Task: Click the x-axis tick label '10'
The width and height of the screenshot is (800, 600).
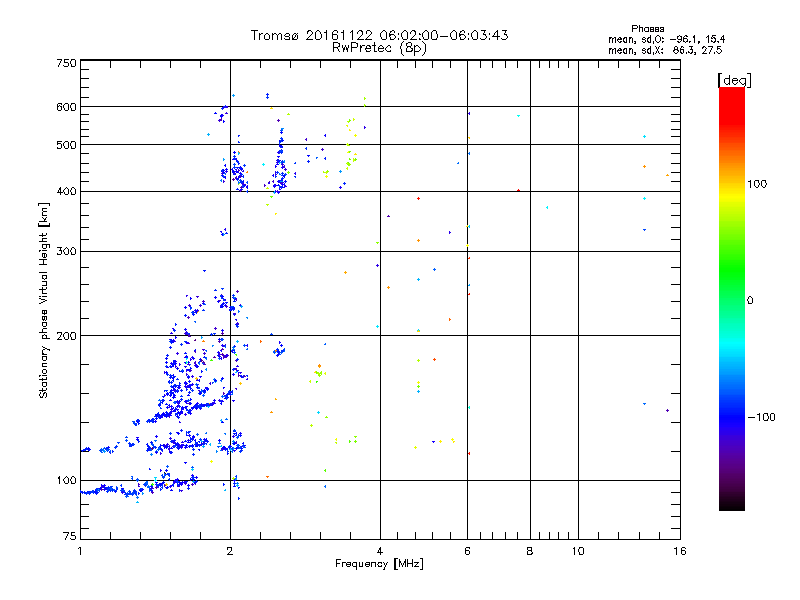Action: pos(578,551)
